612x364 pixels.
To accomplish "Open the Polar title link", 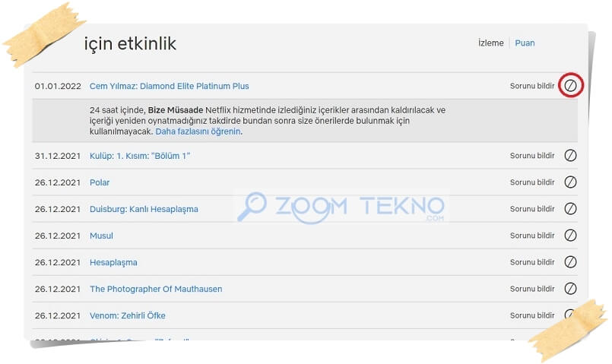I will click(100, 182).
